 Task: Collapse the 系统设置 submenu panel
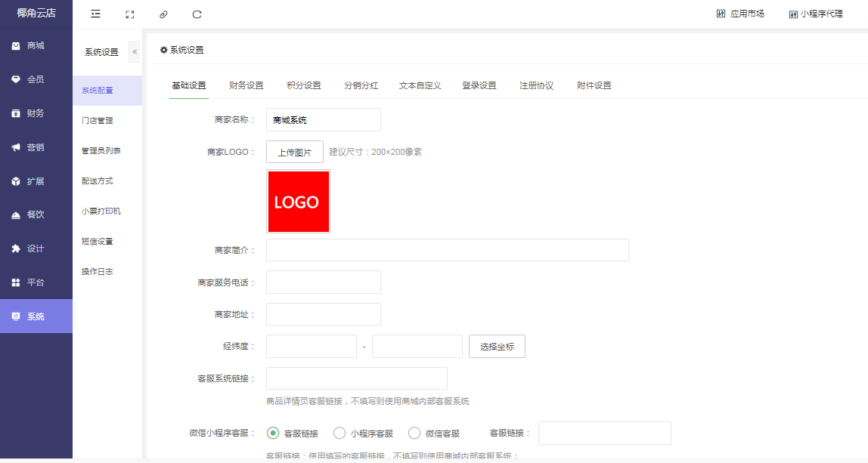click(135, 52)
